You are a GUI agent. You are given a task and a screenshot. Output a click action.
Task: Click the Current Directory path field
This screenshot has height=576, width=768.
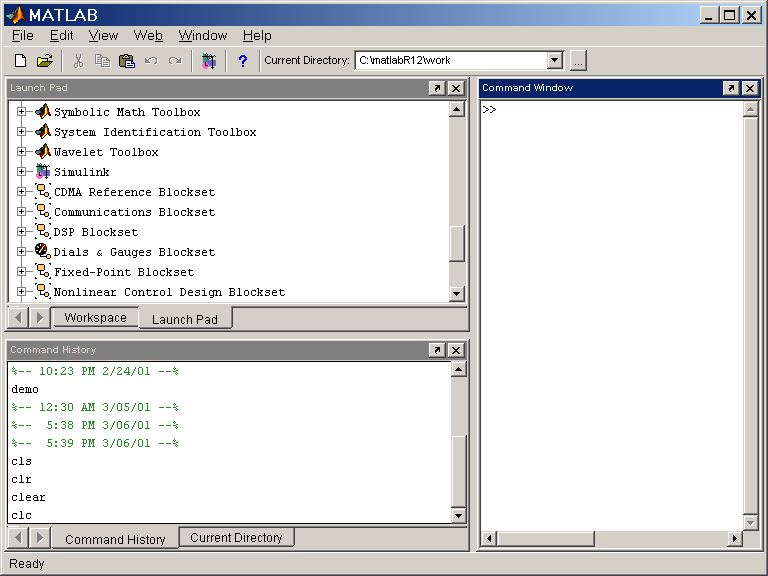pyautogui.click(x=451, y=60)
